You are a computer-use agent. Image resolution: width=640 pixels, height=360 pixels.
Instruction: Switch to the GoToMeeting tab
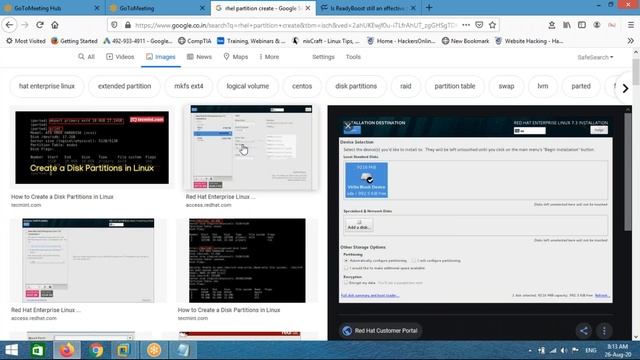tap(157, 8)
